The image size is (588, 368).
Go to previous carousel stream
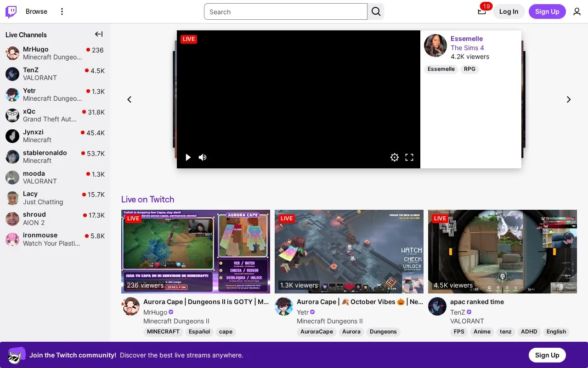click(x=130, y=99)
